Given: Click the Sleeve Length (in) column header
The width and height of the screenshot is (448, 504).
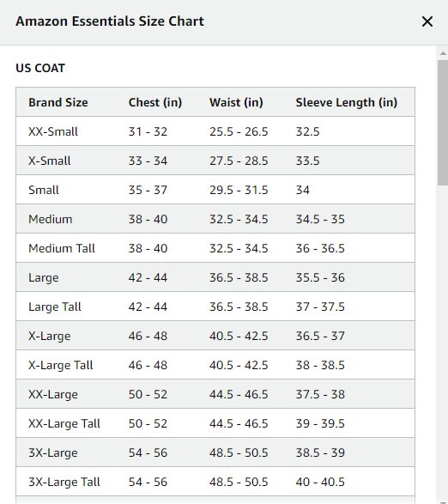Looking at the screenshot, I should point(347,102).
